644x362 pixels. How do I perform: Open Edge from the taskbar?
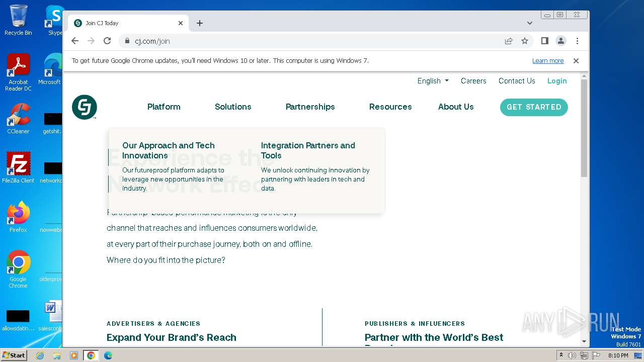[108, 355]
